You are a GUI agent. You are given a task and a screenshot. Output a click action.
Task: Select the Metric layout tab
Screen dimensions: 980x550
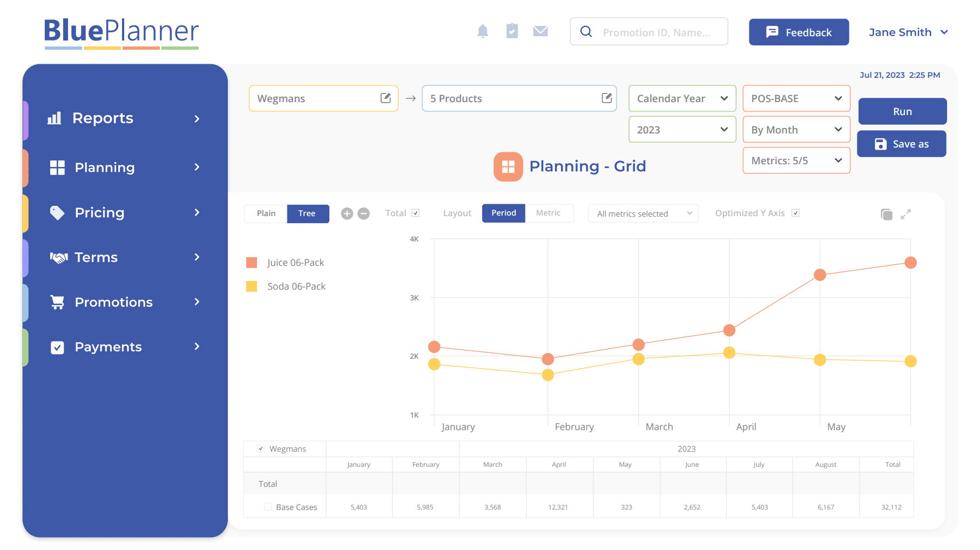pos(548,213)
